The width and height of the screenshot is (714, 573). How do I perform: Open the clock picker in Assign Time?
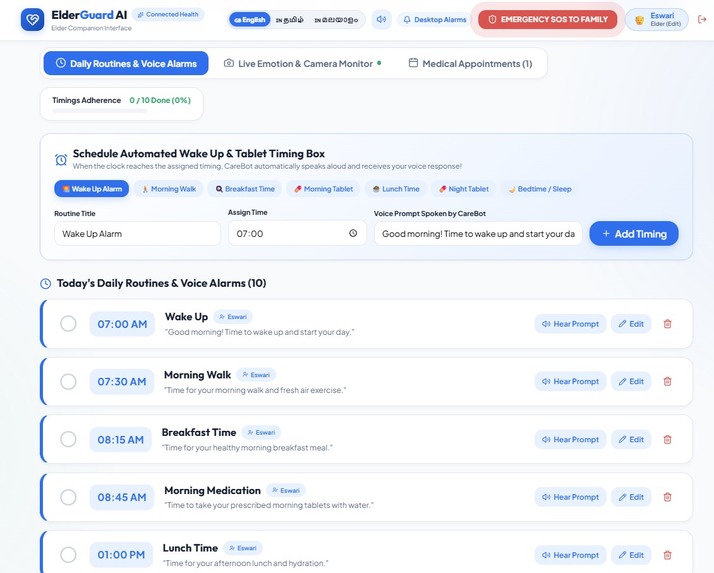(353, 233)
